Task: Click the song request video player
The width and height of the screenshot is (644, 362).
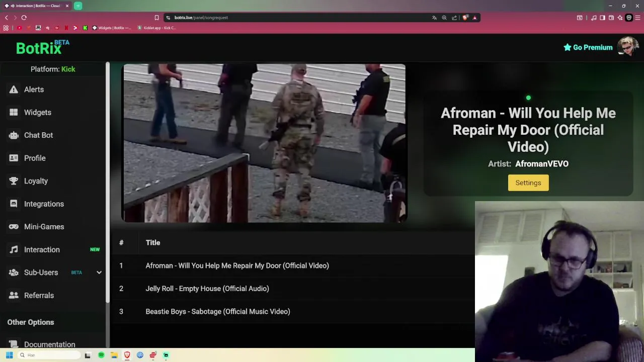Action: [x=264, y=143]
